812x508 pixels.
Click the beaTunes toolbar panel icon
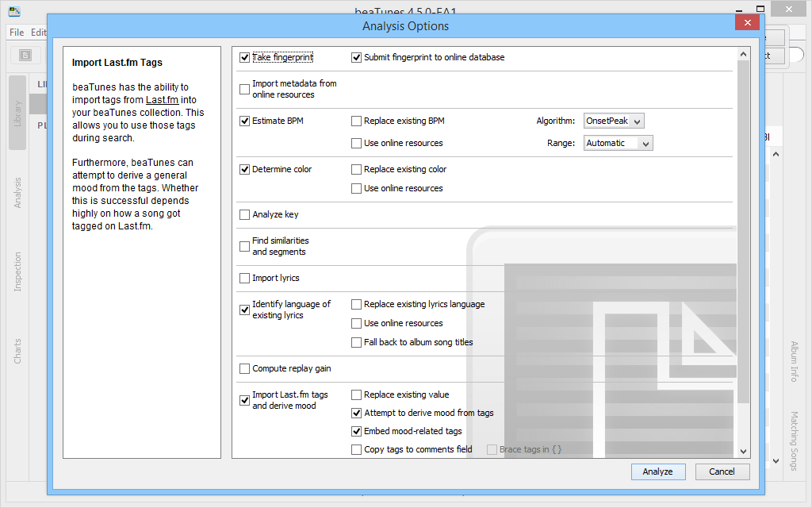pos(25,55)
